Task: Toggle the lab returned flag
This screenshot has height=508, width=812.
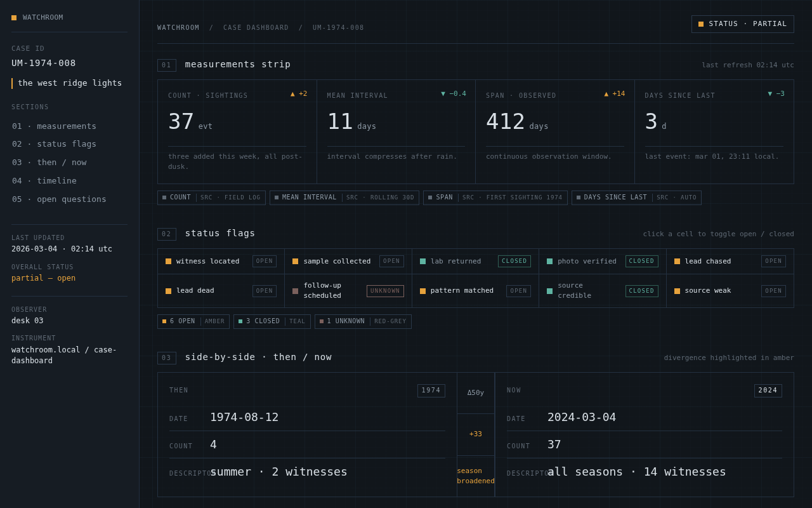Action: click(475, 261)
